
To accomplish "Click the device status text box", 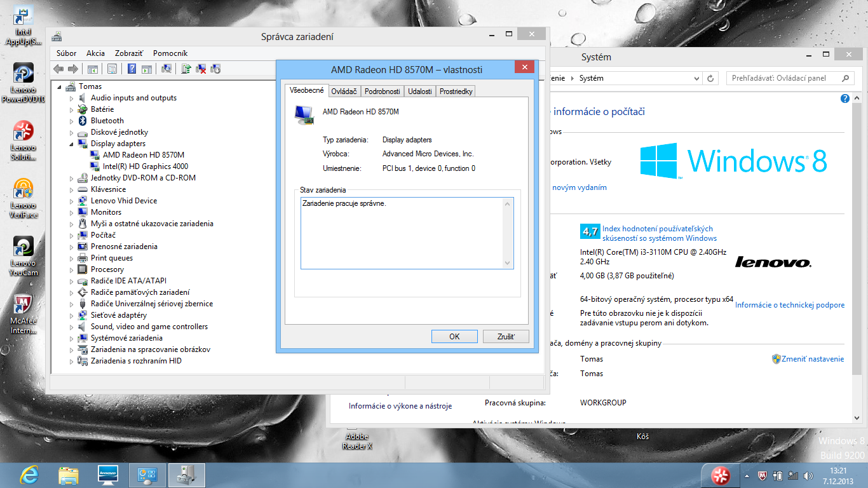I will [407, 233].
